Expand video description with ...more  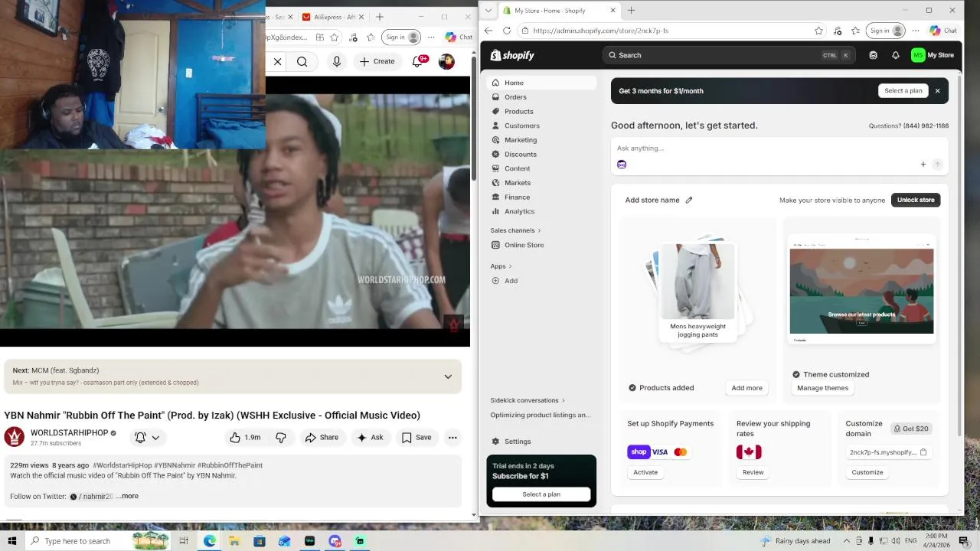(127, 496)
